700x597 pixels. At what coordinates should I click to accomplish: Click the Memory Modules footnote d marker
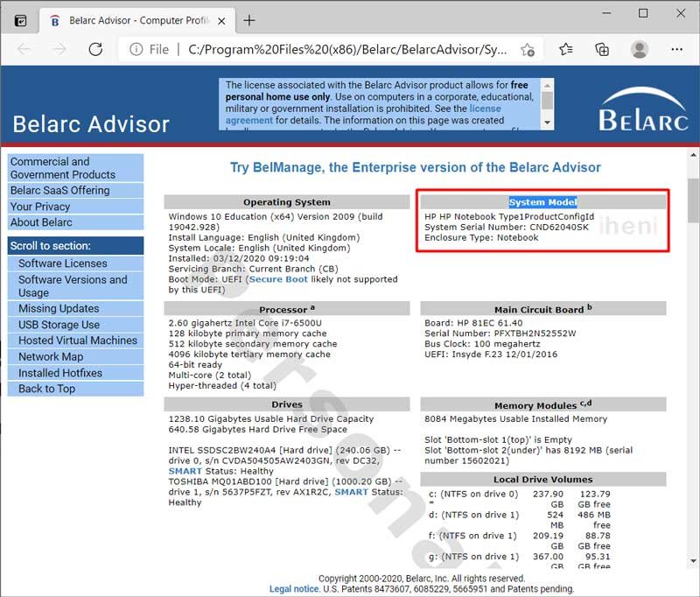click(x=589, y=403)
